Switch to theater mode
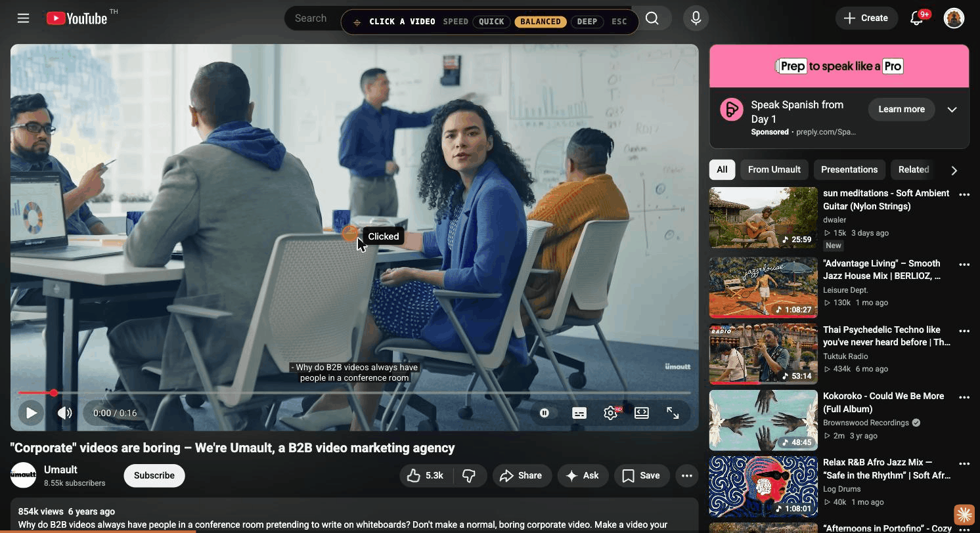 click(x=642, y=413)
